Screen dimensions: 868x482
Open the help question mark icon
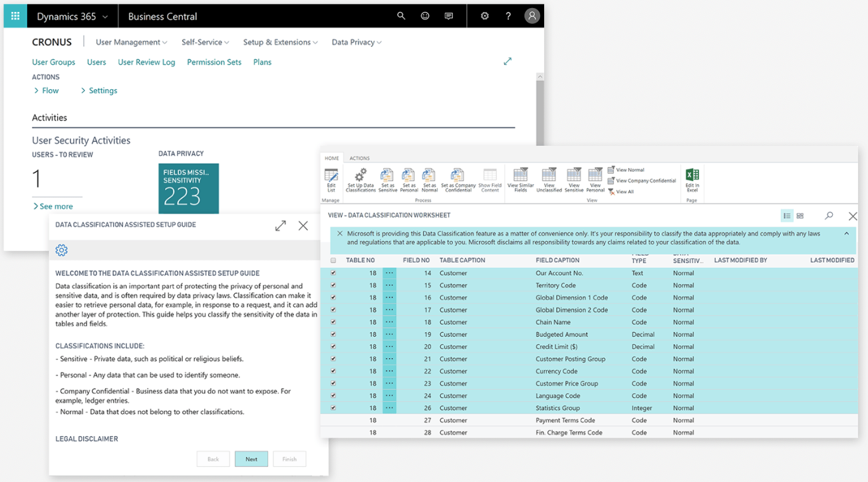coord(509,16)
